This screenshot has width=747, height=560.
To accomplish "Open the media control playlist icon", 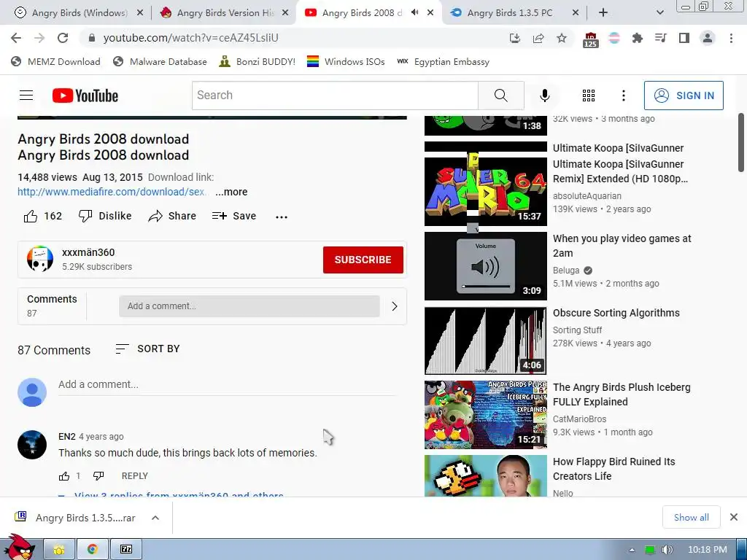I will 661,38.
